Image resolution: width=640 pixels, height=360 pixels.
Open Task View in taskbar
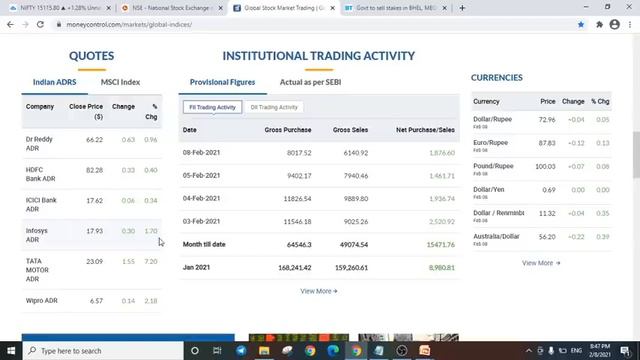[x=217, y=351]
